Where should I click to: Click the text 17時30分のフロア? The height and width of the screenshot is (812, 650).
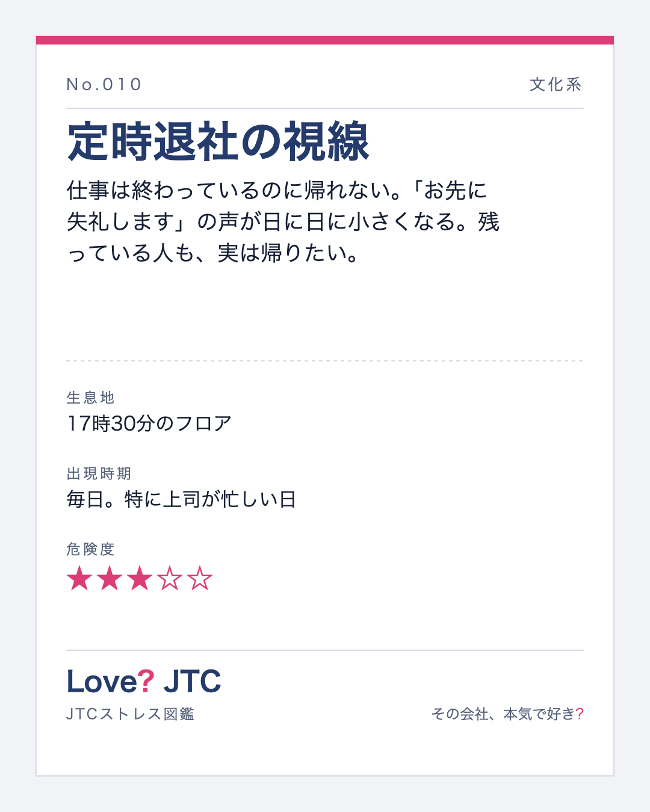[x=149, y=423]
